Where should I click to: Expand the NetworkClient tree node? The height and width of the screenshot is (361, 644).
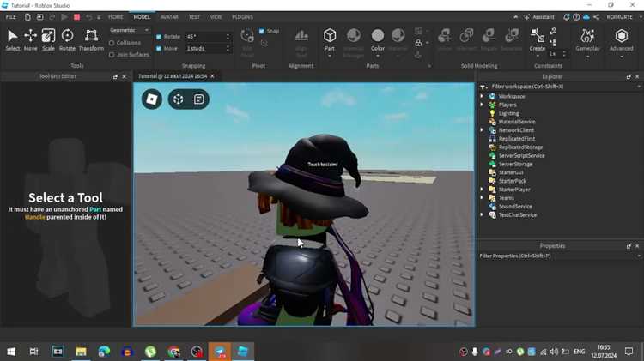pos(483,130)
